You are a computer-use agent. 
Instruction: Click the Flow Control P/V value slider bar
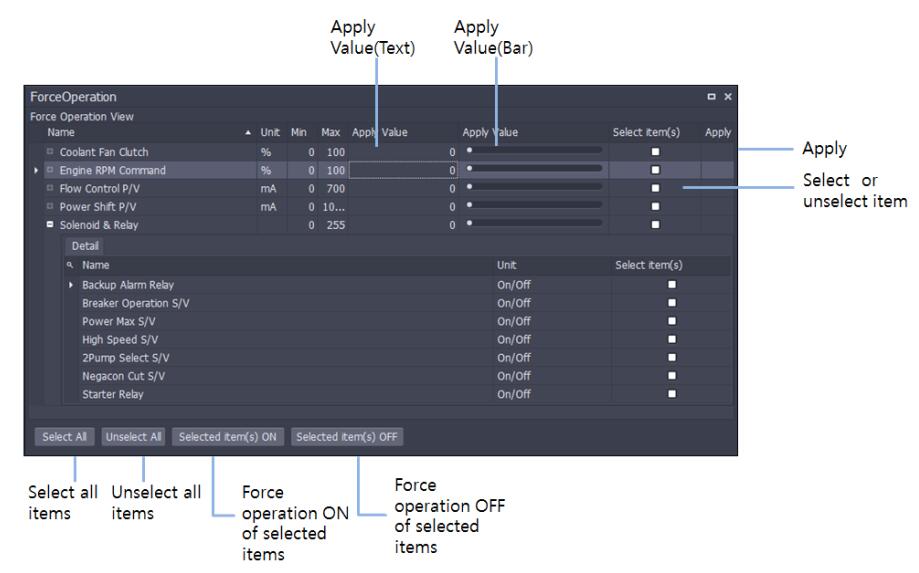[535, 187]
